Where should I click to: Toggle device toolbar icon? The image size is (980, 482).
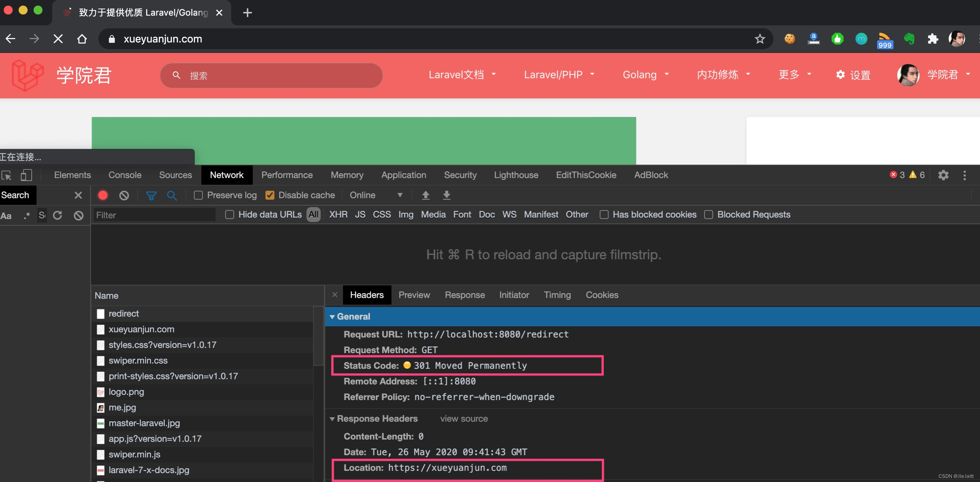26,175
